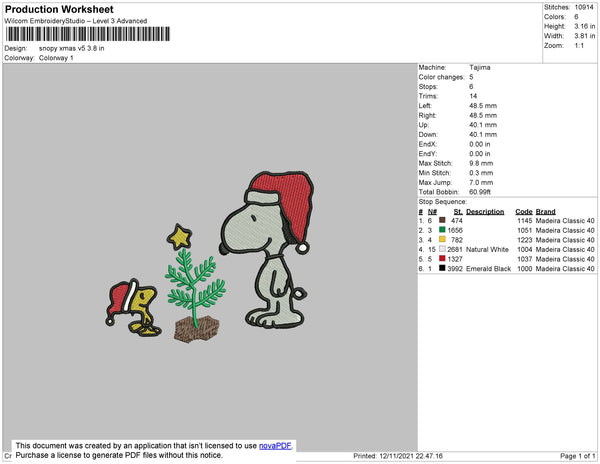Click the yellow star above the tree

[x=179, y=237]
